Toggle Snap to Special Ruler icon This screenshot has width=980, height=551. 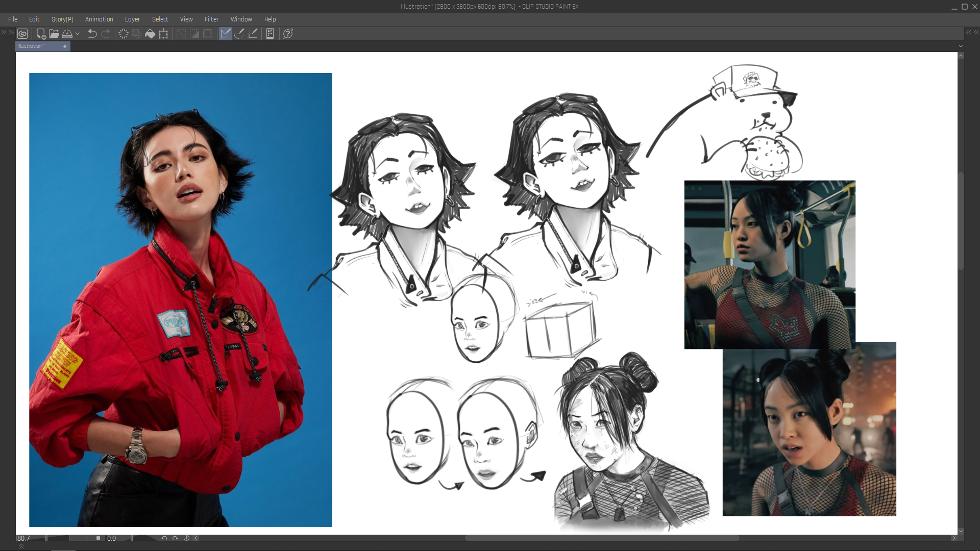point(239,34)
